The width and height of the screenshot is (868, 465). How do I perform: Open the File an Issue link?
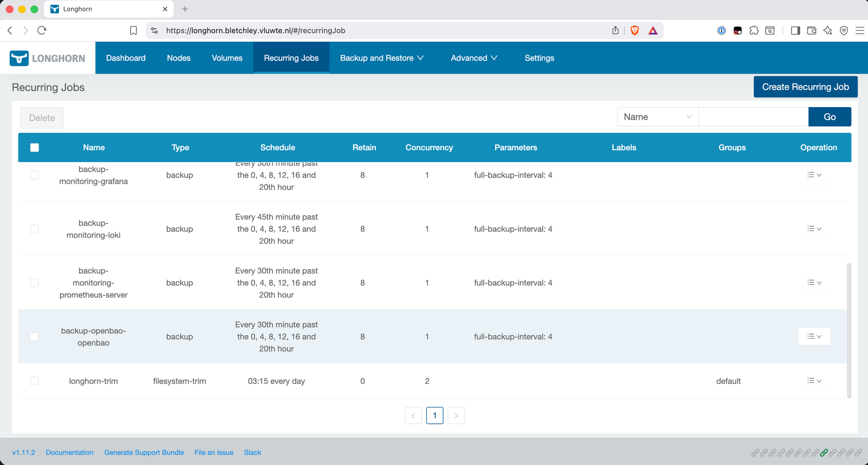pos(214,452)
